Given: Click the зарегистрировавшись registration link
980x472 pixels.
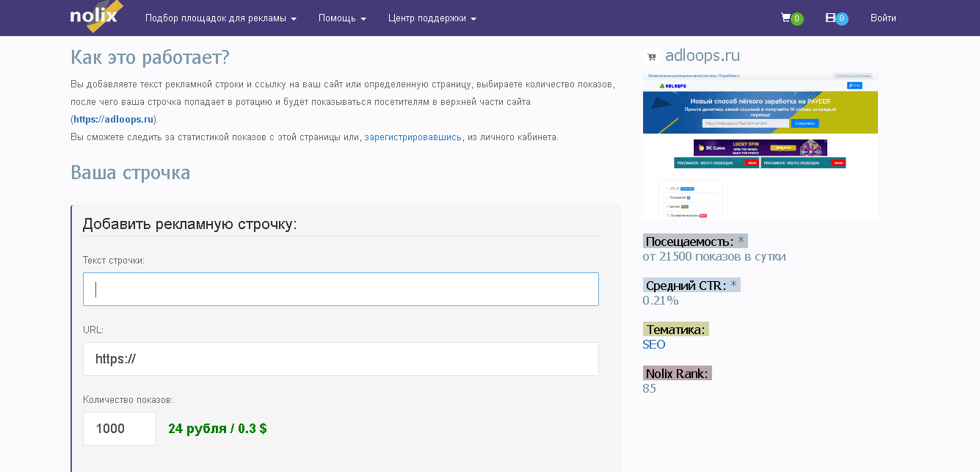Looking at the screenshot, I should 413,137.
